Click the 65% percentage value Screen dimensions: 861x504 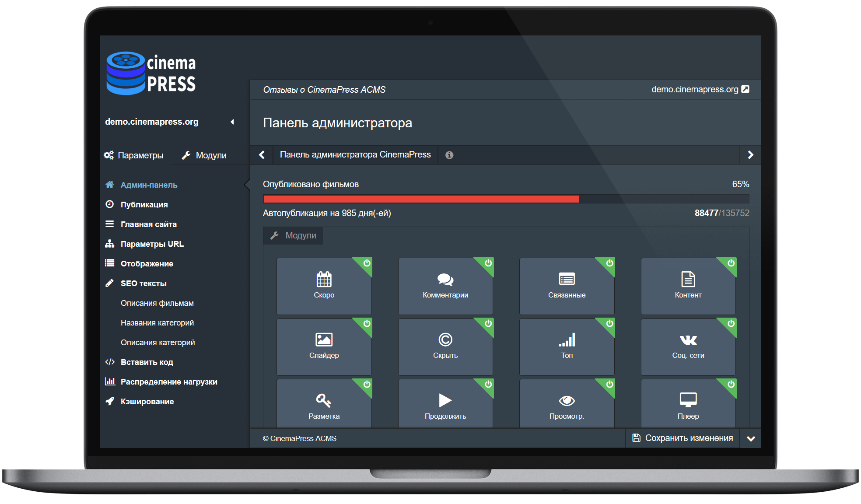pyautogui.click(x=741, y=184)
